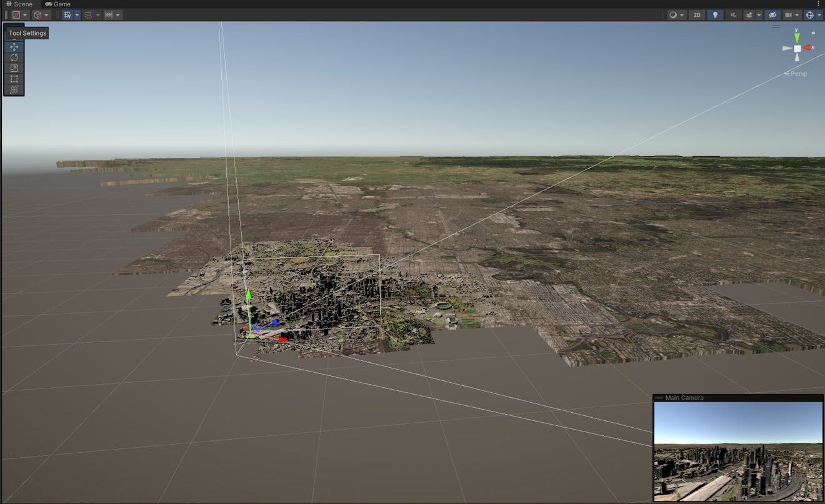Expand the Gizmos dropdown arrow
The width and height of the screenshot is (825, 504).
tap(819, 15)
